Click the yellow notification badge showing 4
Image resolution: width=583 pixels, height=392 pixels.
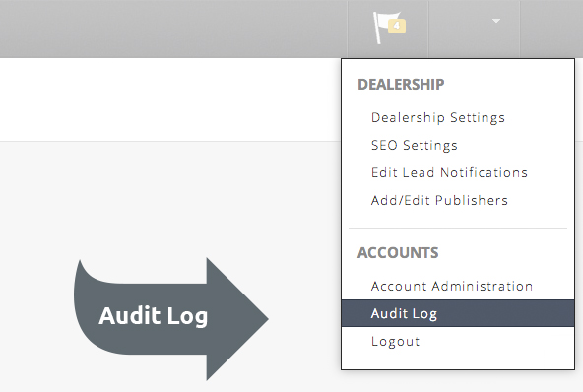[x=397, y=26]
